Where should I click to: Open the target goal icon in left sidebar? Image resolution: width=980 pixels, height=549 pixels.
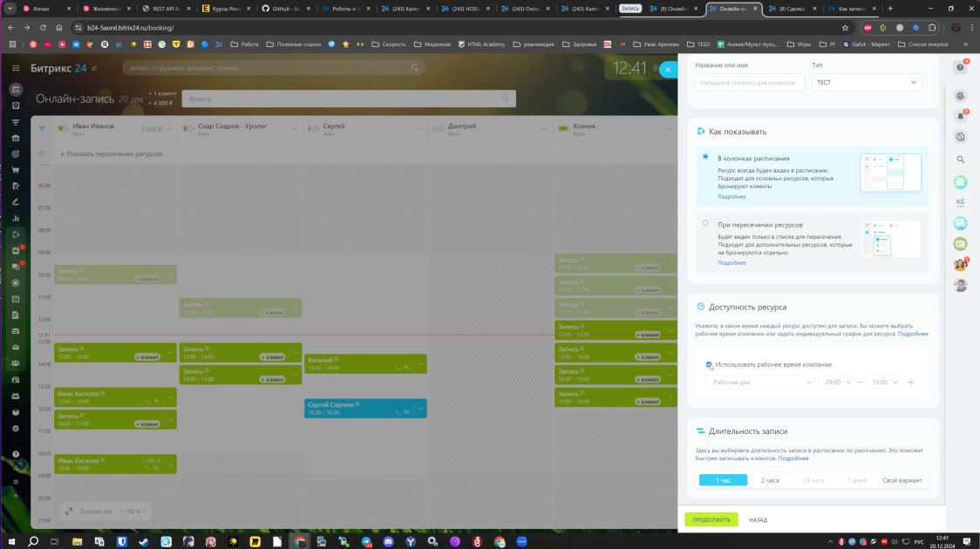click(x=16, y=154)
